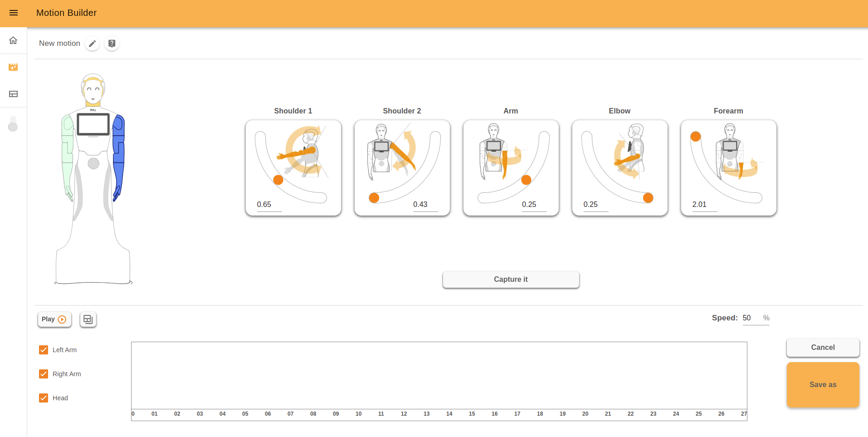This screenshot has height=437, width=868.
Task: Edit the Shoulder 2 value 0.43 field
Action: pyautogui.click(x=425, y=205)
